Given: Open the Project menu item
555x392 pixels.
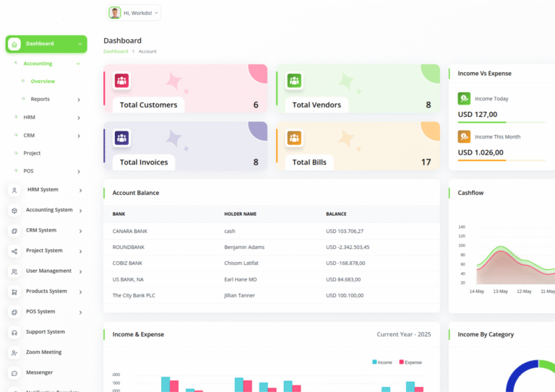Looking at the screenshot, I should pos(32,153).
